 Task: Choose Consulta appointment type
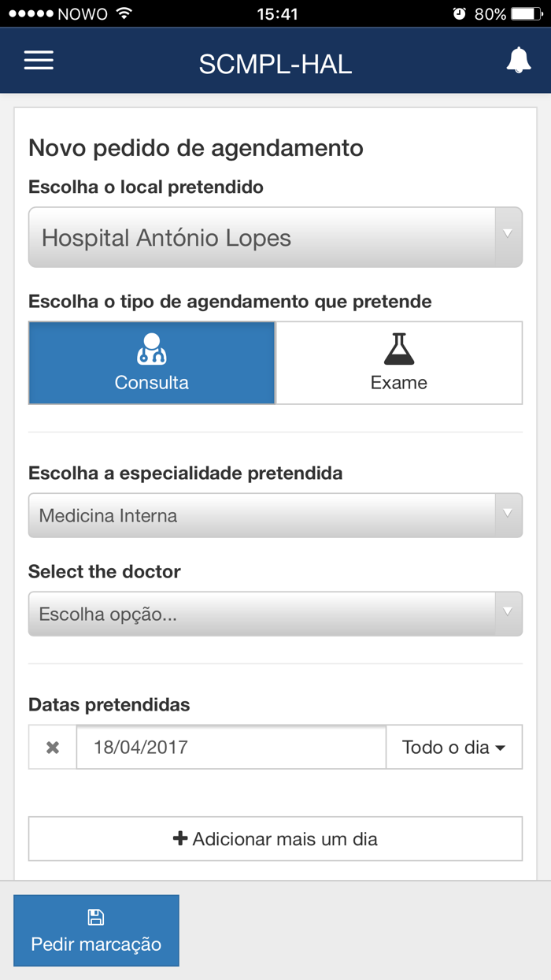point(152,363)
